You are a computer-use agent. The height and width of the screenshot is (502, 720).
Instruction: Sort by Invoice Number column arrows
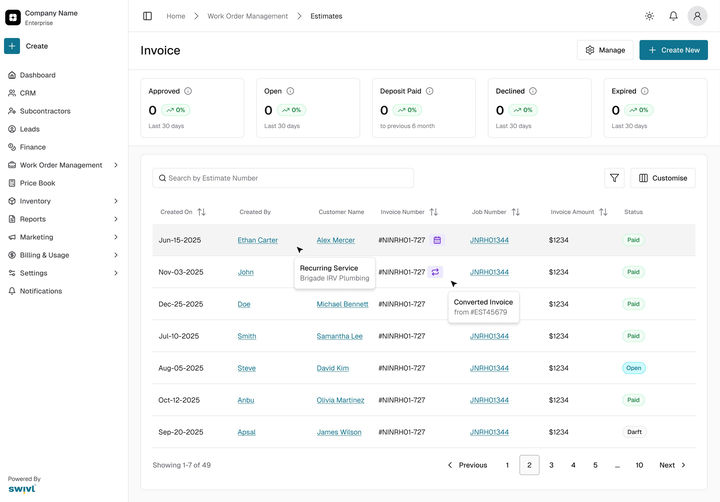click(433, 212)
